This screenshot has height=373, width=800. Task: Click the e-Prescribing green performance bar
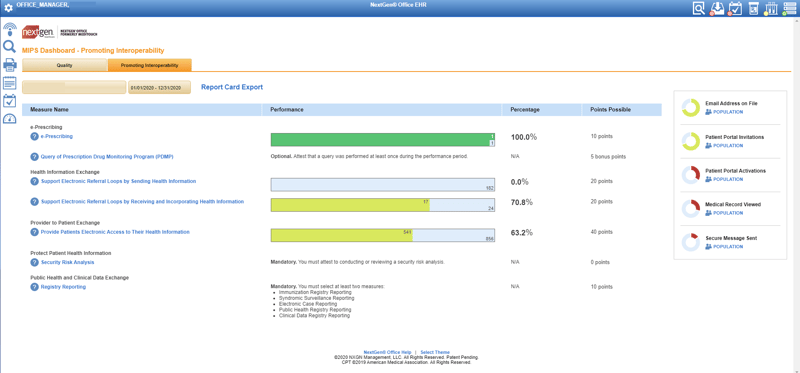tap(383, 140)
